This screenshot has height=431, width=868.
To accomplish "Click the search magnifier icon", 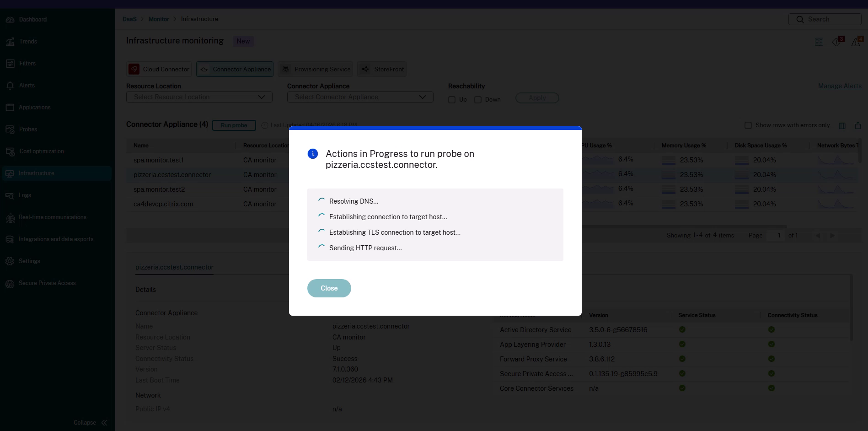I will [x=800, y=20].
